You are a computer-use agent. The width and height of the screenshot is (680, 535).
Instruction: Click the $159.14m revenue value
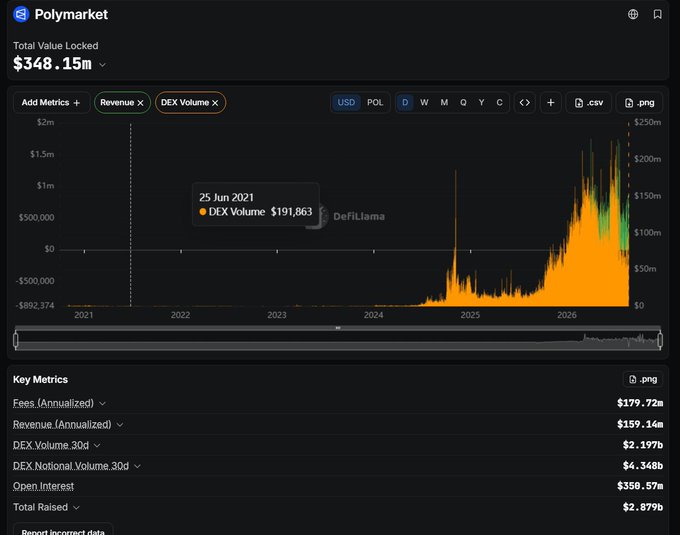click(x=640, y=424)
